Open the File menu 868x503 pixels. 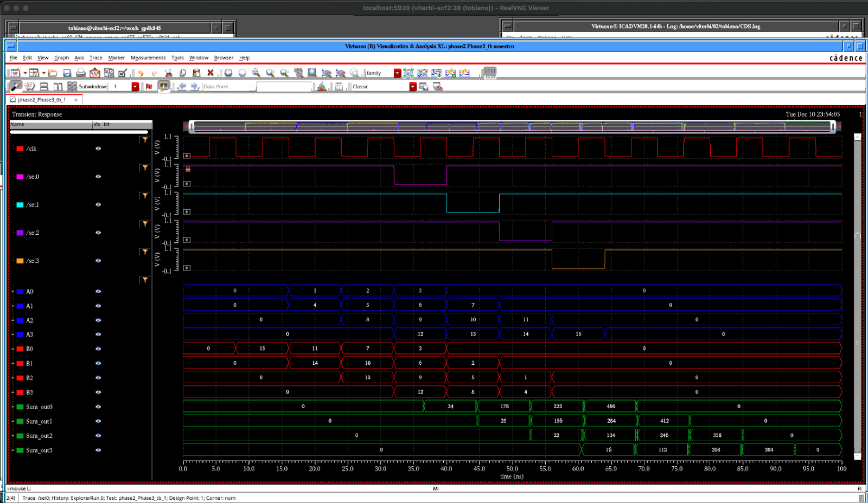[x=14, y=57]
